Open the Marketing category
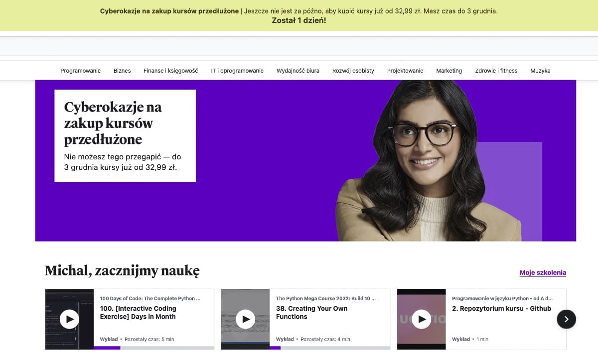This screenshot has height=364, width=598. pyautogui.click(x=449, y=71)
